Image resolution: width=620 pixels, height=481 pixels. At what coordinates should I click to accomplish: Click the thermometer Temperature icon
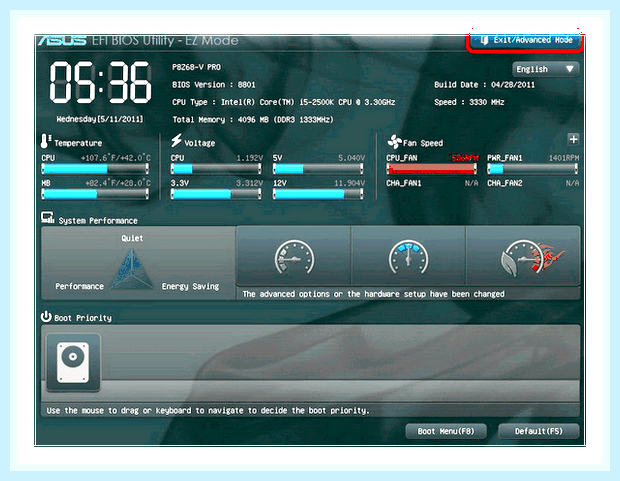[x=46, y=141]
